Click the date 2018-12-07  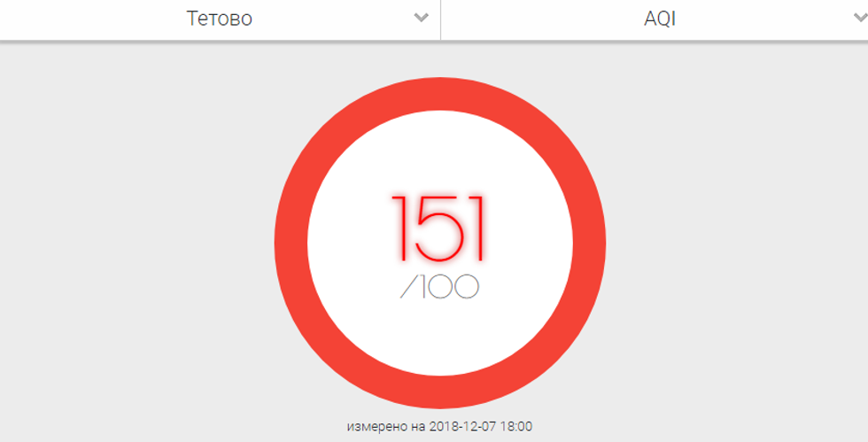click(462, 426)
